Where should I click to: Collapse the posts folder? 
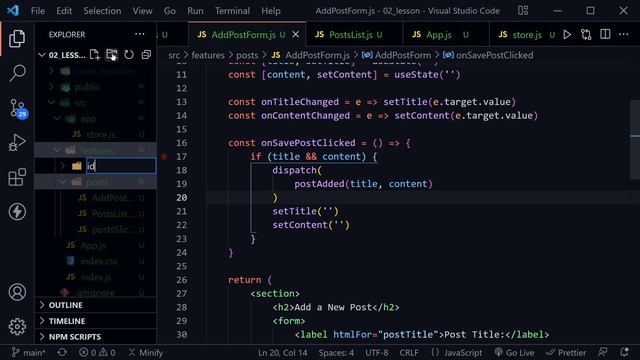click(x=96, y=182)
